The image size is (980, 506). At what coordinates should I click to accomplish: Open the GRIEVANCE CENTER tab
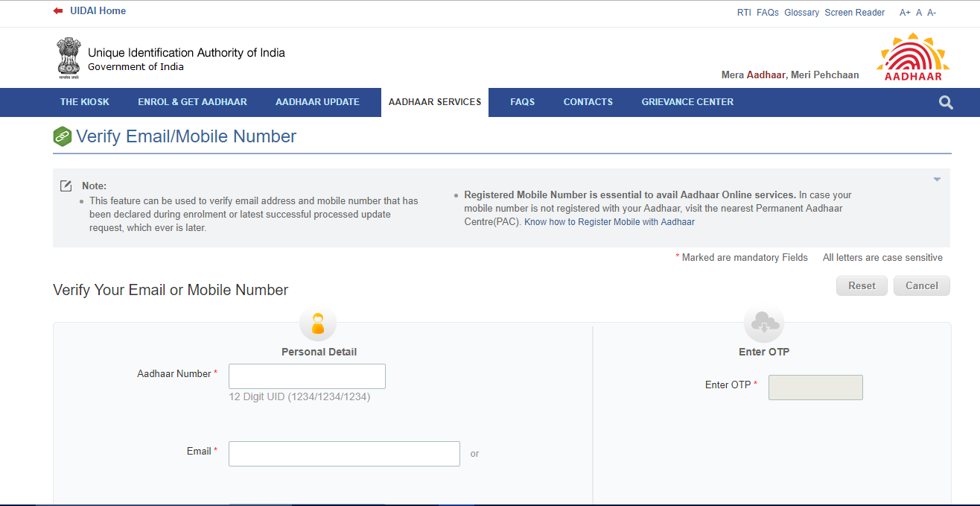tap(687, 102)
